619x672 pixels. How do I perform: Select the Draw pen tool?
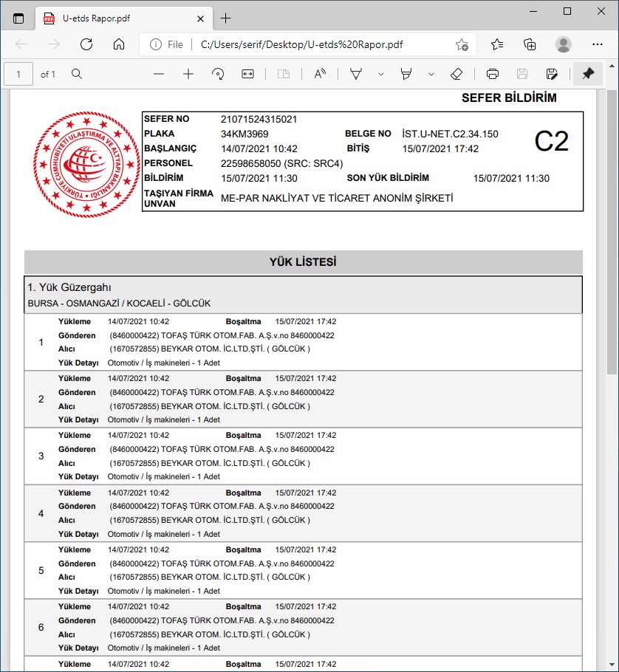click(356, 74)
